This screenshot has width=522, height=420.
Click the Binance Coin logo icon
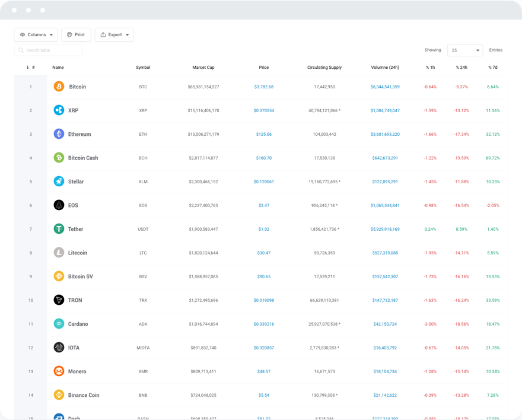click(x=59, y=395)
